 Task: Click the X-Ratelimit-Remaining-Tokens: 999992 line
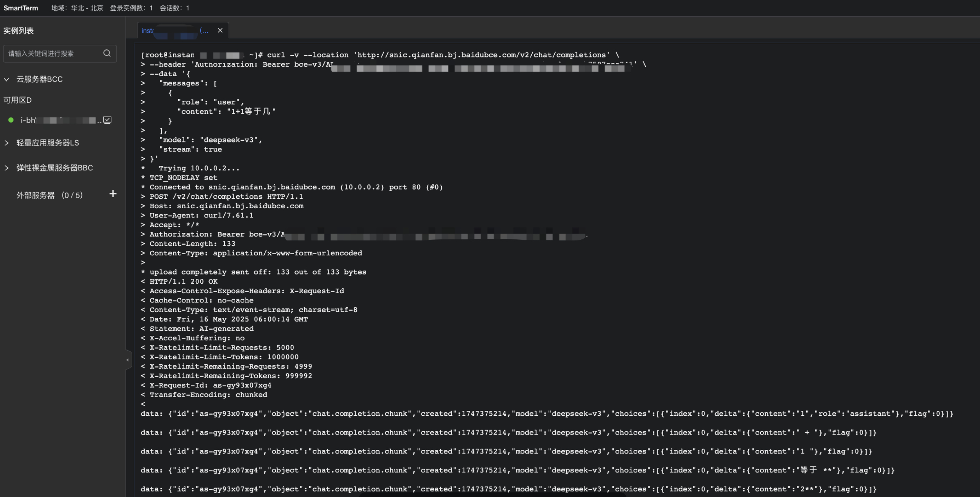click(x=226, y=376)
